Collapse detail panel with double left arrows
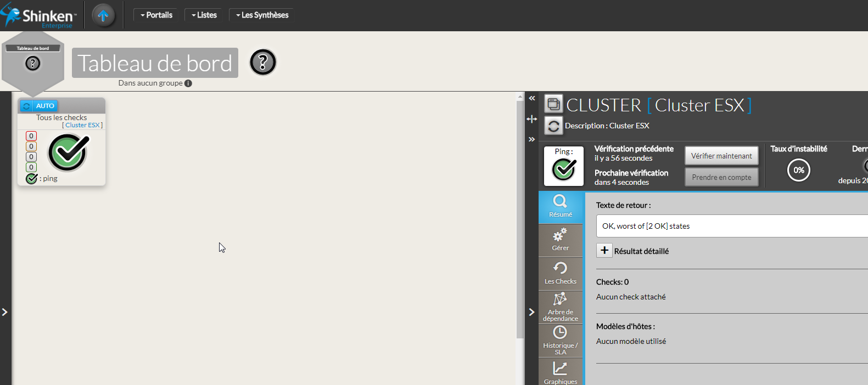Viewport: 868px width, 385px height. click(531, 98)
